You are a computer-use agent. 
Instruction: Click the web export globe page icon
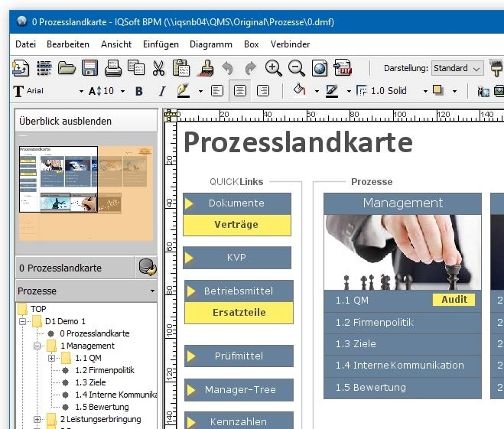pyautogui.click(x=320, y=68)
